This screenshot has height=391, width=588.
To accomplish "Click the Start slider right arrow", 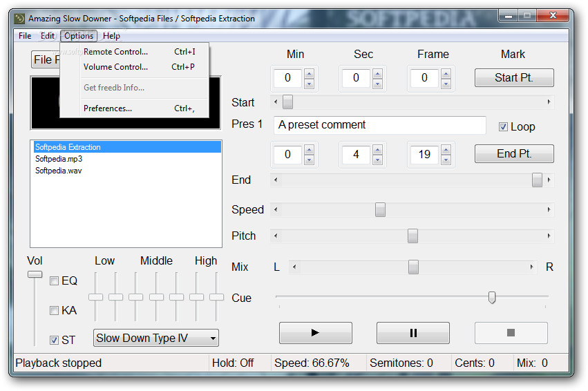I will [549, 102].
